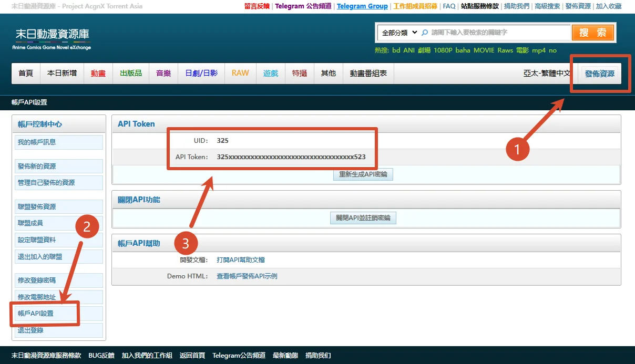Open footer link Telegram公告頻道
This screenshot has height=364, width=635.
[239, 356]
